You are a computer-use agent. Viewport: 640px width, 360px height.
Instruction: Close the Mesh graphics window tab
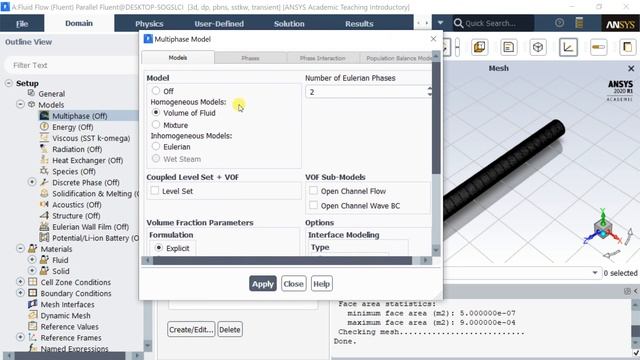pyautogui.click(x=631, y=68)
